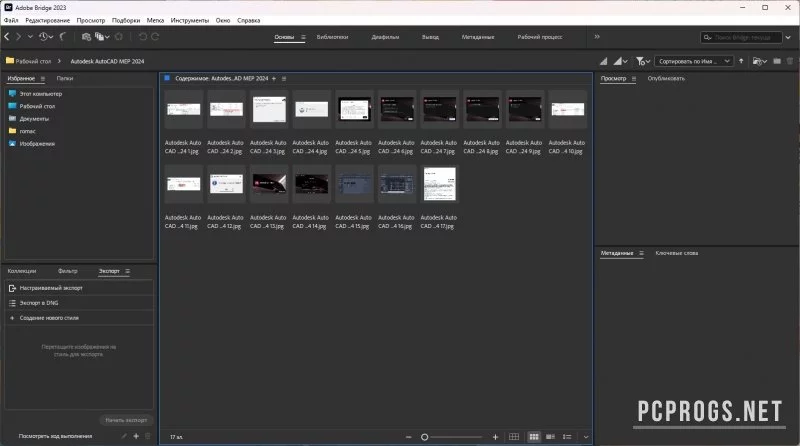
Task: Switch to the Диафильм workspace
Action: 385,37
